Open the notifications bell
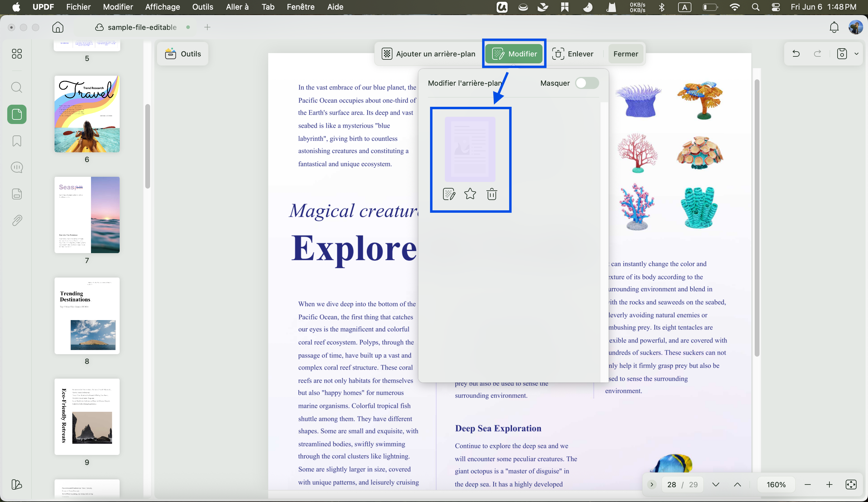 coord(834,27)
